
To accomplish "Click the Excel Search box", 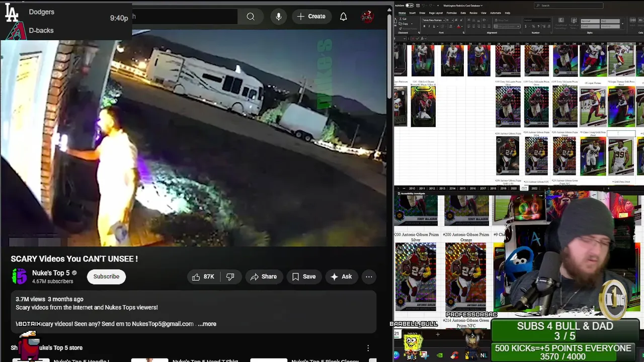I will point(569,6).
